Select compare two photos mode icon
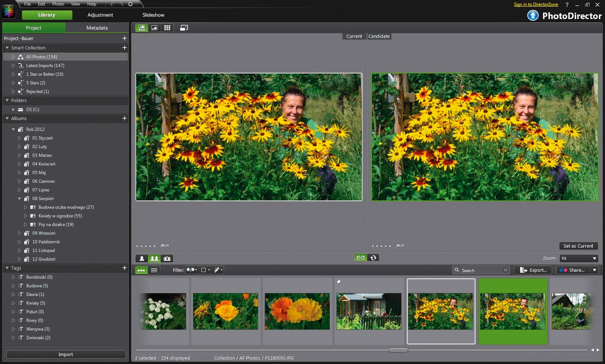605x364 pixels. (154, 259)
